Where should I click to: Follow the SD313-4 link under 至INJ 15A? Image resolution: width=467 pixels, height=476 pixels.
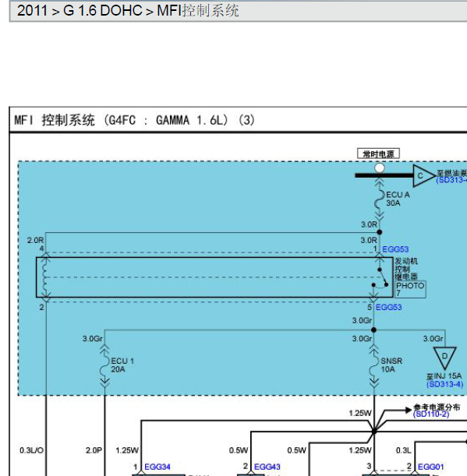click(x=445, y=384)
